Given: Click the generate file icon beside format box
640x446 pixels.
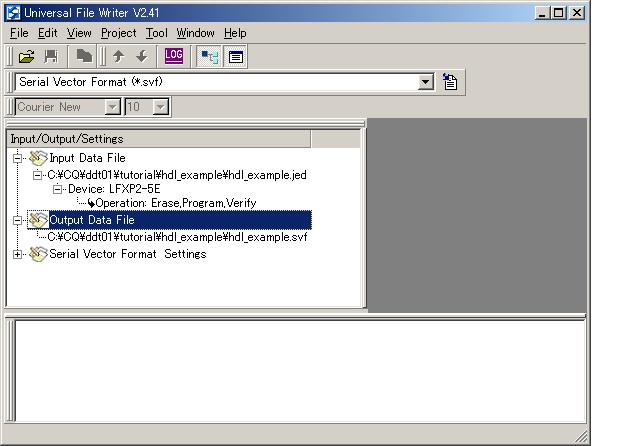Looking at the screenshot, I should point(450,82).
